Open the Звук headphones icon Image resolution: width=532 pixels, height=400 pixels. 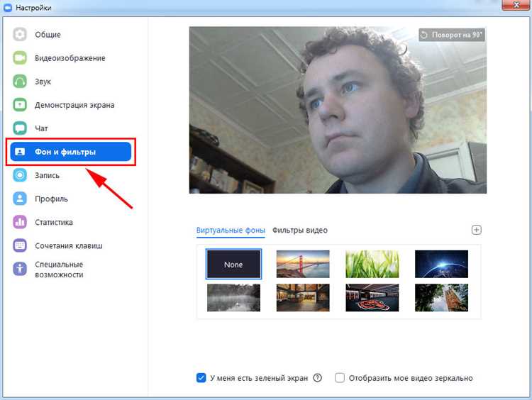(20, 82)
